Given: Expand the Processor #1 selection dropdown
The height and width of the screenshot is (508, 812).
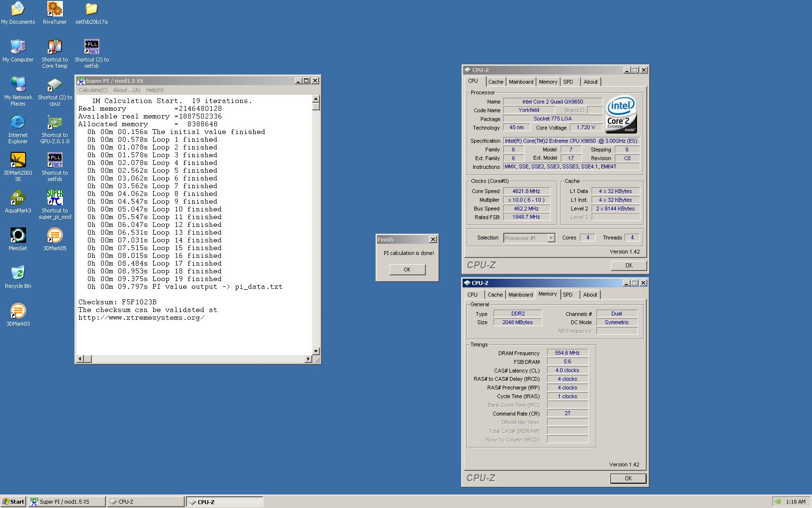Looking at the screenshot, I should point(551,238).
